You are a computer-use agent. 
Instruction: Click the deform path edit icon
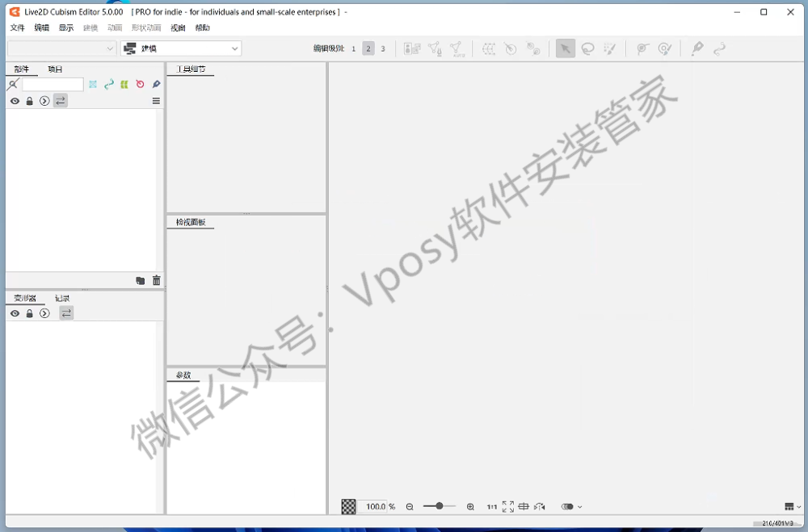[x=665, y=49]
